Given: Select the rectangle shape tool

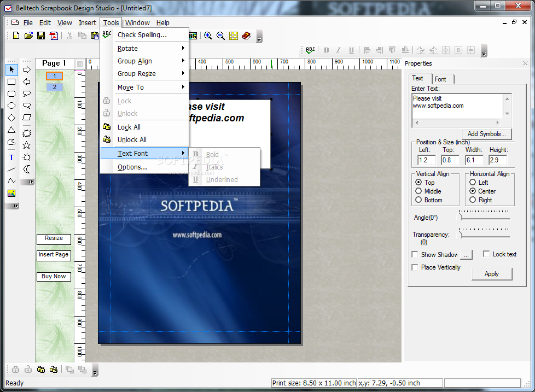Looking at the screenshot, I should click(x=11, y=82).
